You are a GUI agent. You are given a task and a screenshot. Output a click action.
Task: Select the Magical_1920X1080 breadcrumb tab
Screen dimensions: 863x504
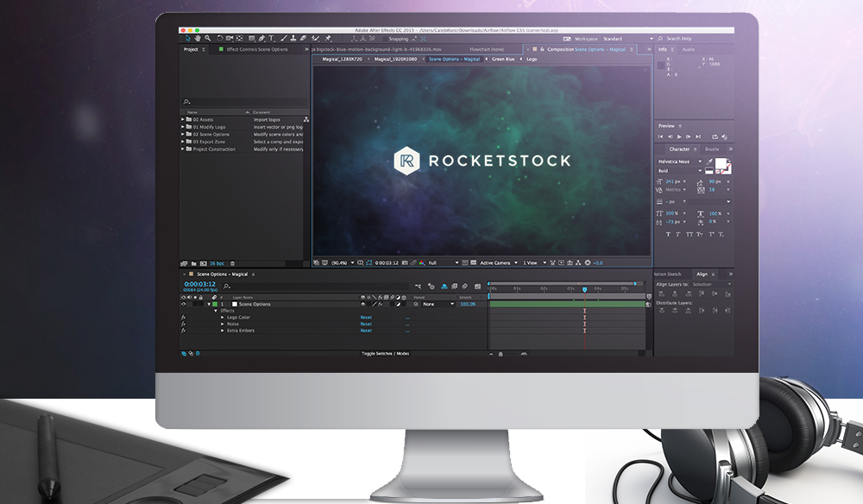point(396,59)
